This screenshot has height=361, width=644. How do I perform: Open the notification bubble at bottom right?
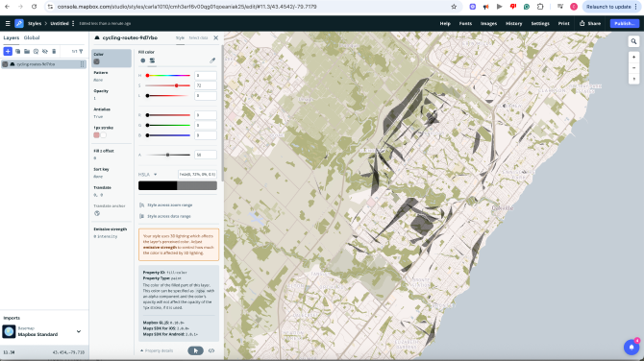[x=632, y=347]
